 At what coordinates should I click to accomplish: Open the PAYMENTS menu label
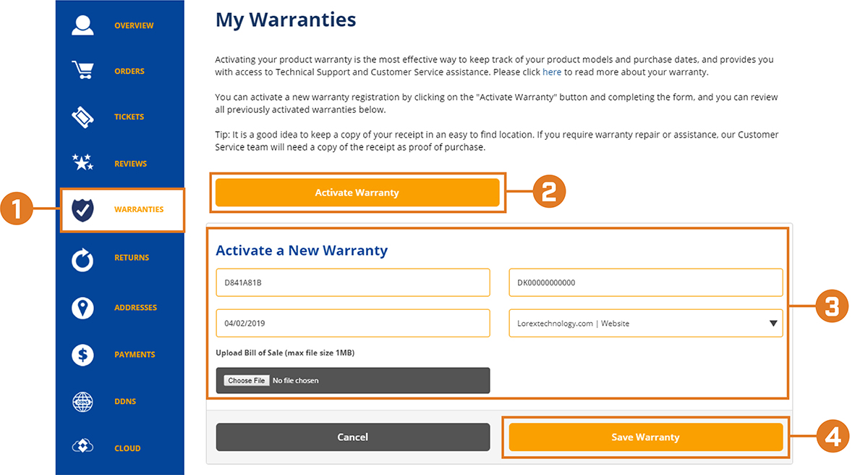135,355
